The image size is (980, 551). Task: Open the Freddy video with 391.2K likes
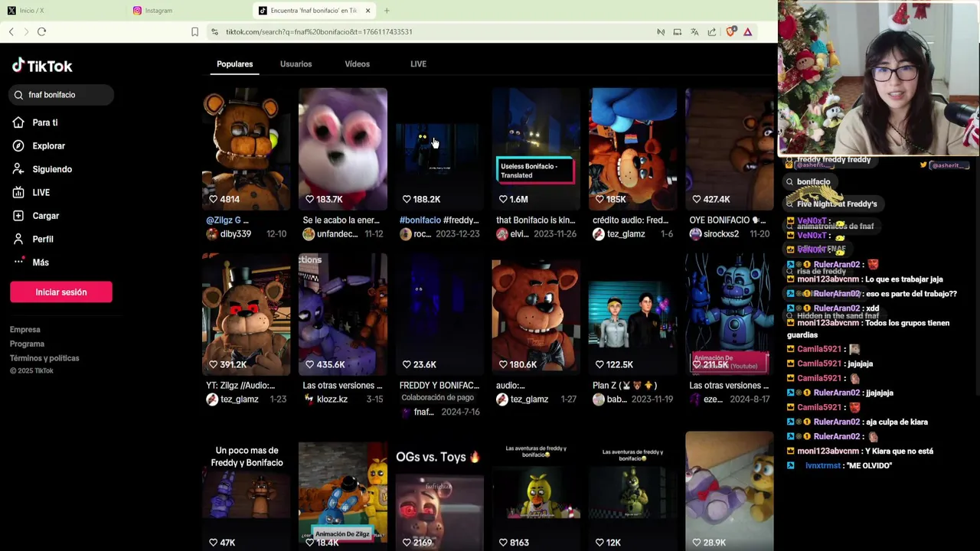point(246,315)
